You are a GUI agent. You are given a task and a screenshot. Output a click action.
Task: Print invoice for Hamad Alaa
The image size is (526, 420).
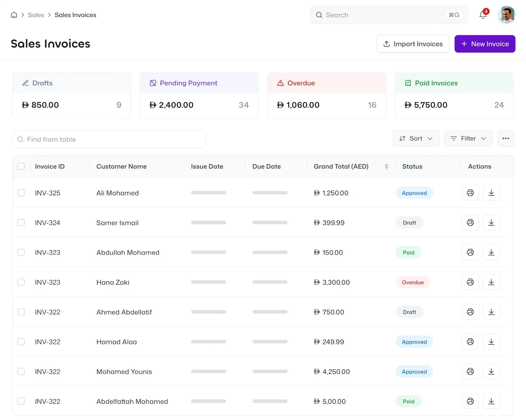coord(470,342)
